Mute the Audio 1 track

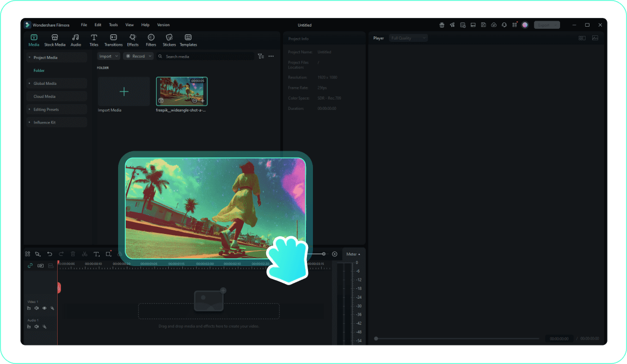tap(36, 326)
